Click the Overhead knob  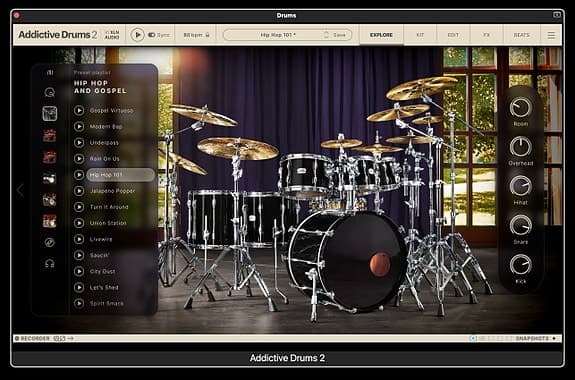[520, 146]
